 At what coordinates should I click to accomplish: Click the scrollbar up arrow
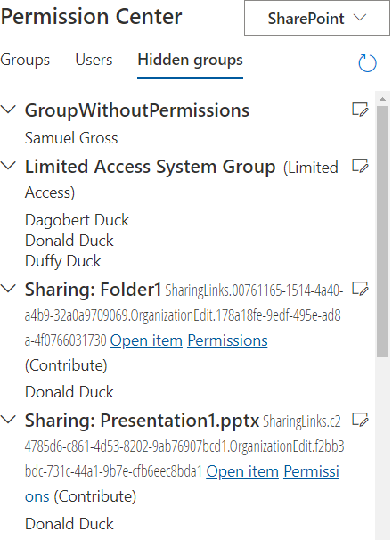coord(382,99)
